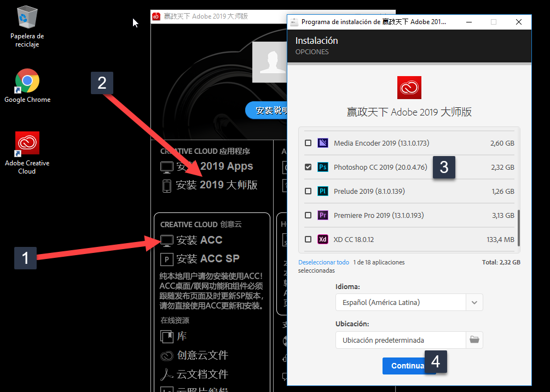
Task: Open 云文档文件 online resource
Action: [x=202, y=374]
